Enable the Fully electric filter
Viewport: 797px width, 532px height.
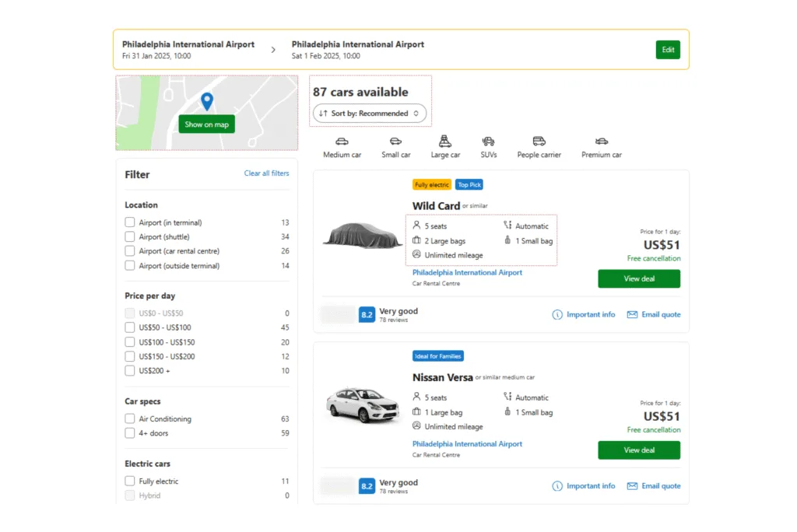pyautogui.click(x=129, y=481)
